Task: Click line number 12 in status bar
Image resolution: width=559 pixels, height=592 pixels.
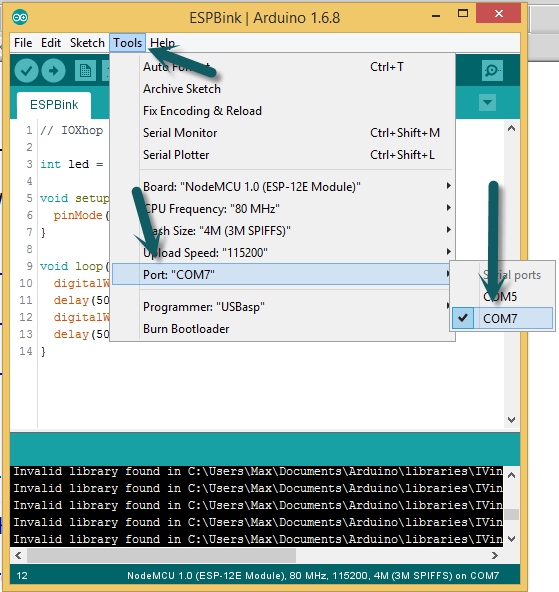Action: point(22,575)
